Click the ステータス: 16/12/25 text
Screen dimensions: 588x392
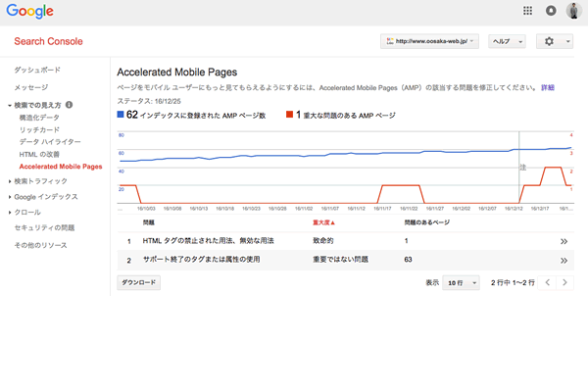[x=149, y=101]
